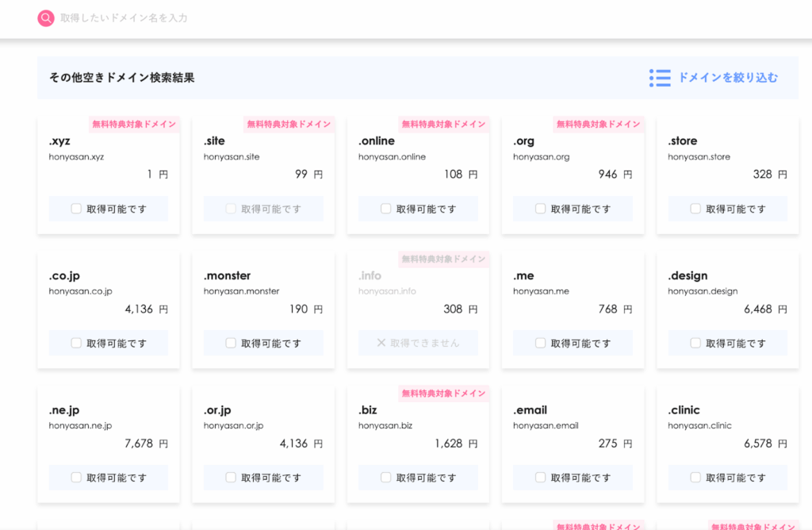This screenshot has width=812, height=530.
Task: Click the X icon on .info card
Action: point(381,343)
